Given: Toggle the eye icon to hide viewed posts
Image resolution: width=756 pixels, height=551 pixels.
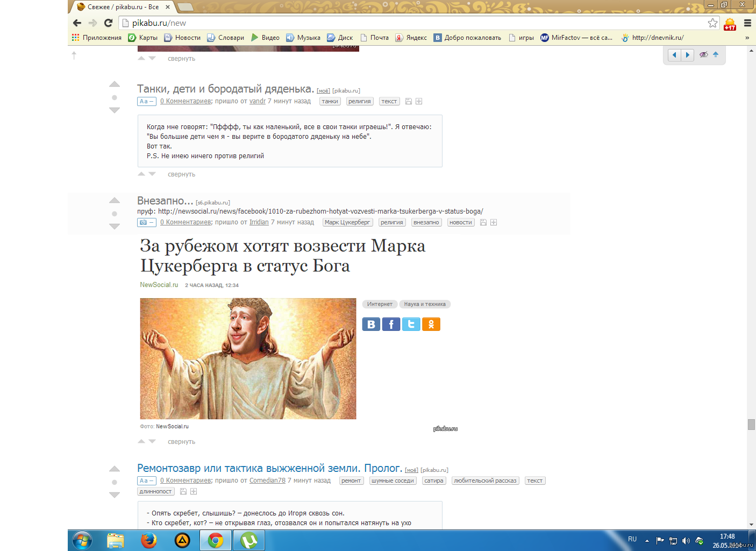Looking at the screenshot, I should [x=703, y=54].
